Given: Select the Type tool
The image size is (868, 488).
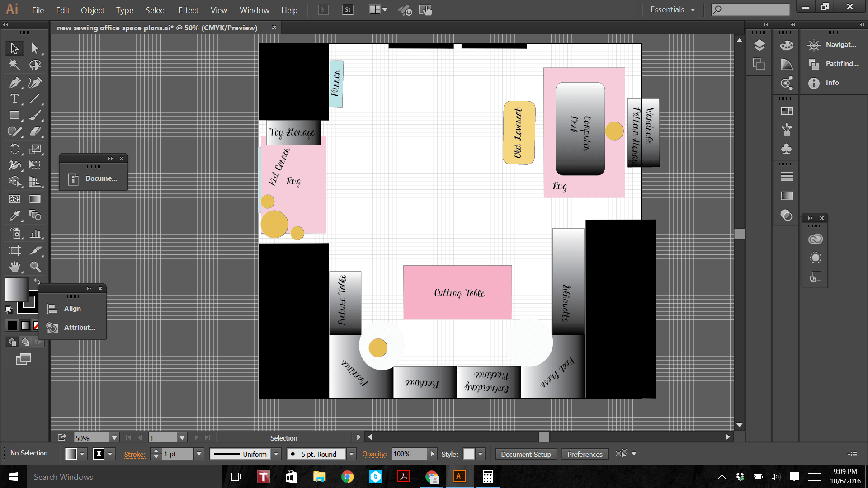Looking at the screenshot, I should coord(14,99).
